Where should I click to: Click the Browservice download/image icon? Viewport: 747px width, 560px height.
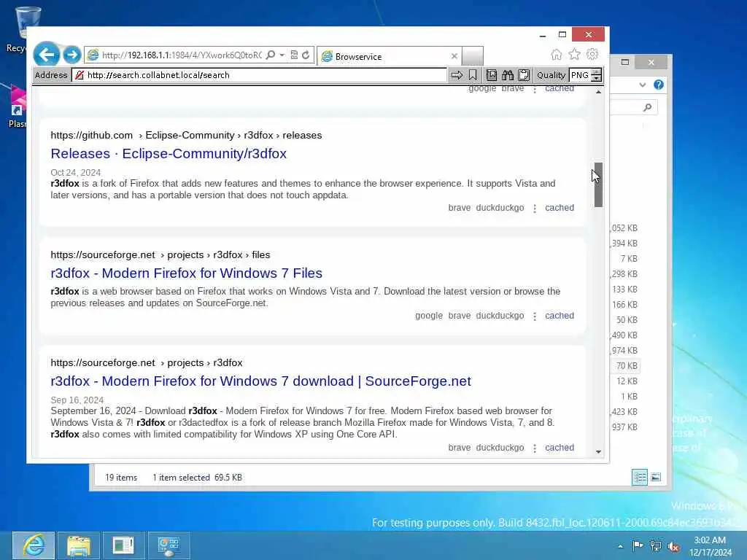[x=491, y=75]
